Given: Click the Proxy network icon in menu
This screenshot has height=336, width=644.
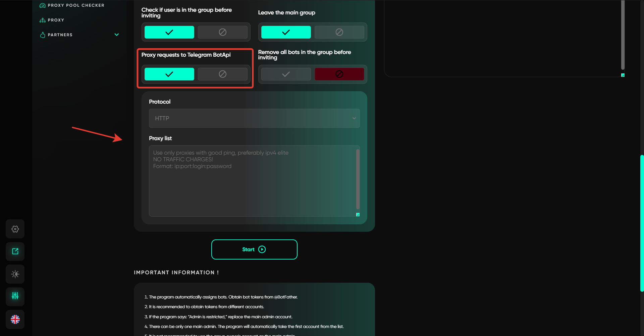Looking at the screenshot, I should point(43,20).
